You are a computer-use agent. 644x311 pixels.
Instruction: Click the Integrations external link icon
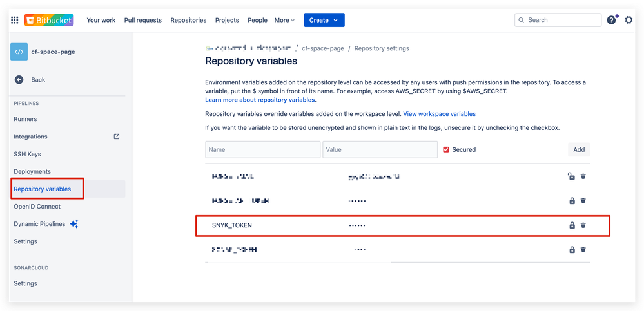coord(117,137)
